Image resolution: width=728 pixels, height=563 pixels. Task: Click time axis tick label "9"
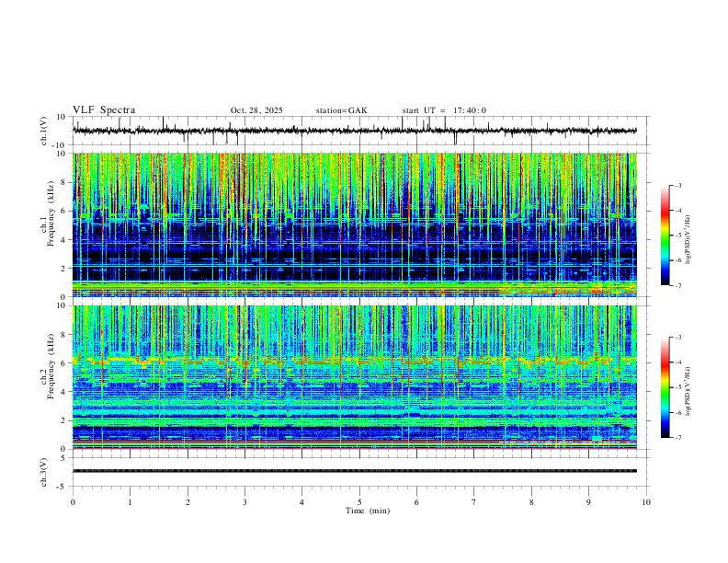click(588, 502)
